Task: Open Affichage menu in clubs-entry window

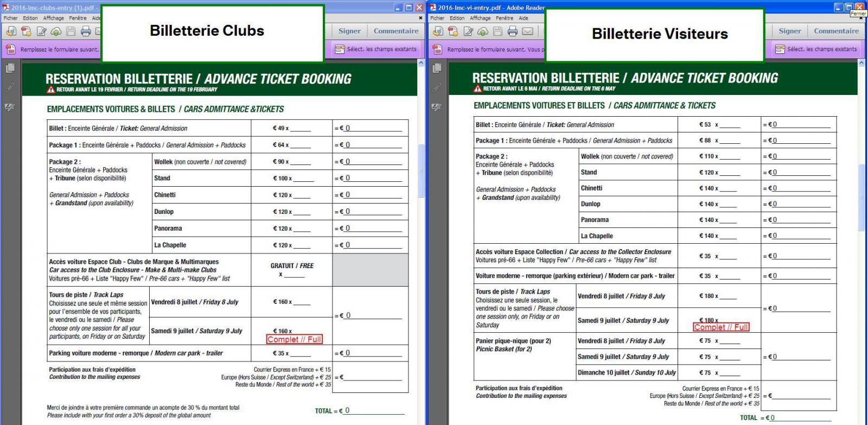Action: pos(54,18)
